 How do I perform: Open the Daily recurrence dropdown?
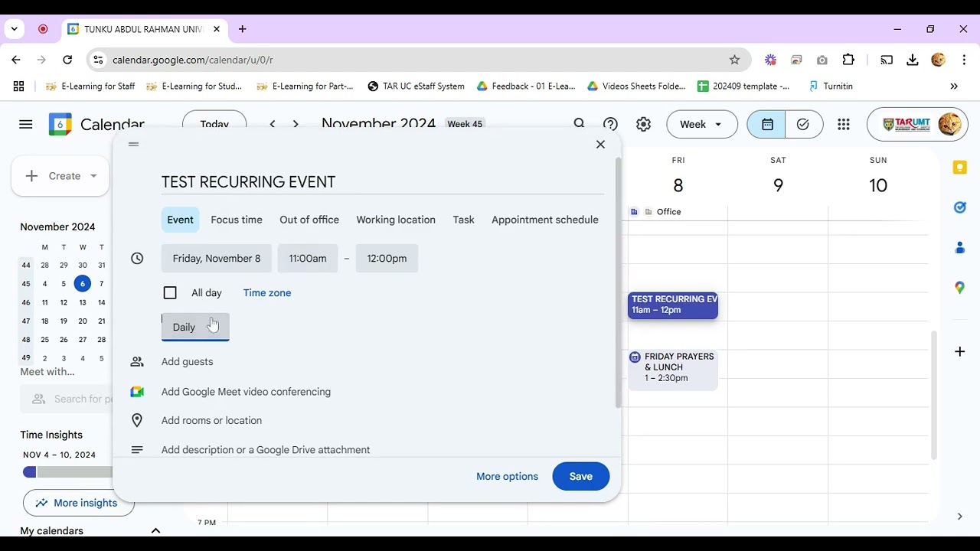(195, 327)
